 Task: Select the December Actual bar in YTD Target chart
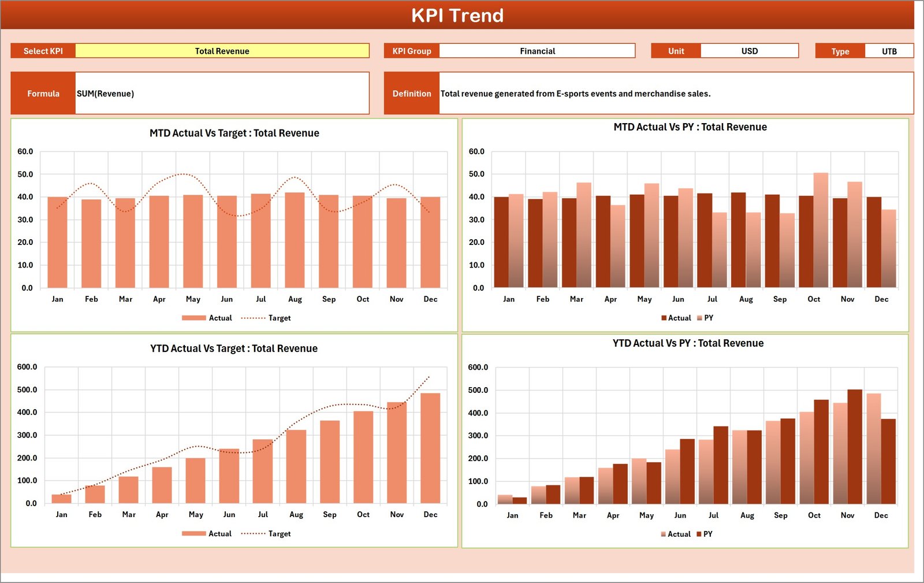[x=431, y=451]
